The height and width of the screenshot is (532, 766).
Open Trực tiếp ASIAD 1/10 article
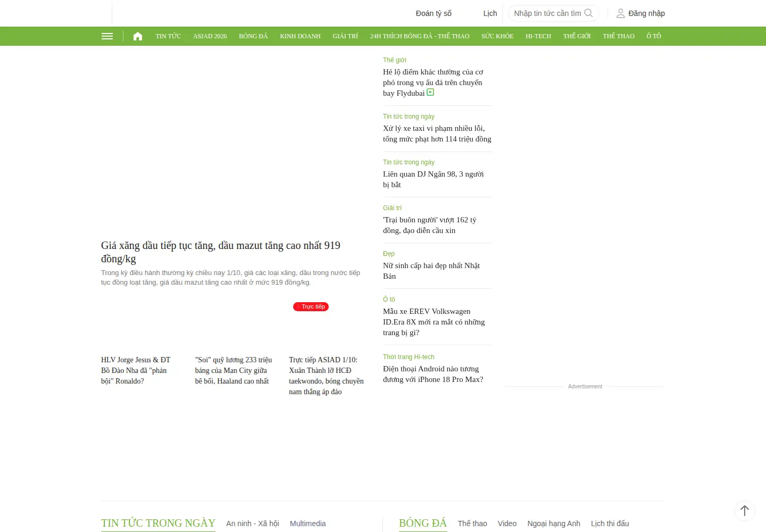click(x=327, y=376)
